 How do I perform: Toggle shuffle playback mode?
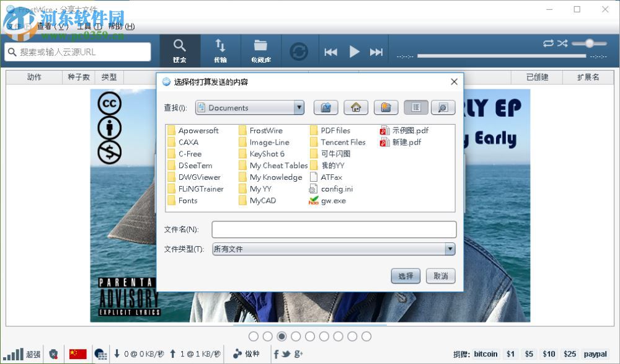tap(562, 43)
